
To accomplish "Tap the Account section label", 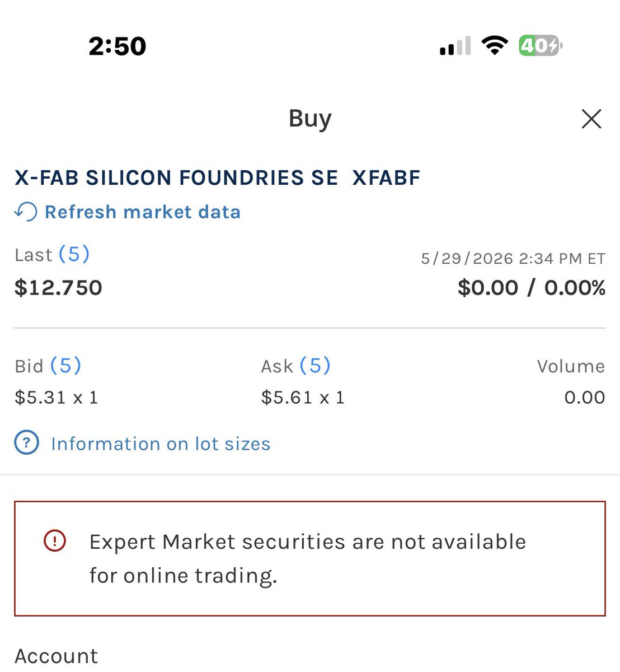I will pyautogui.click(x=56, y=656).
